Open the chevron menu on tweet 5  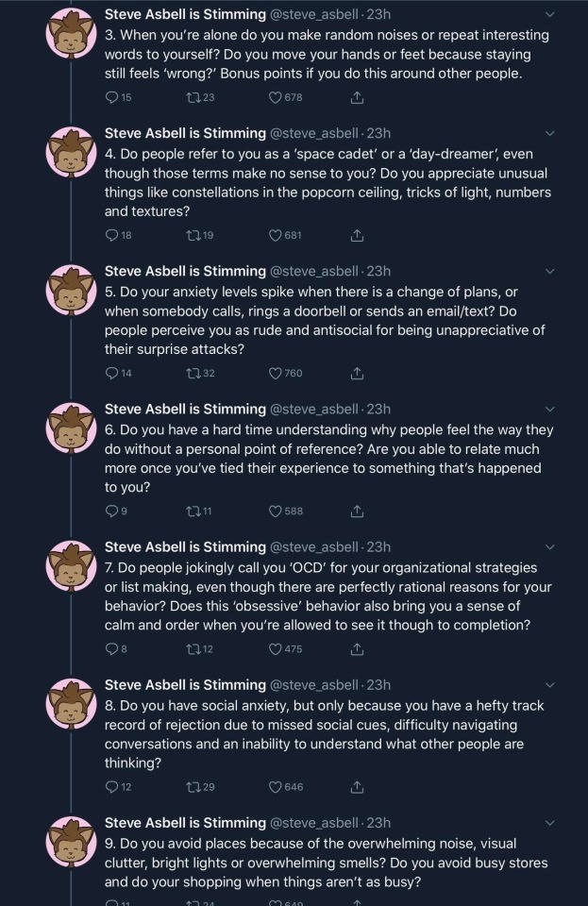[x=551, y=271]
